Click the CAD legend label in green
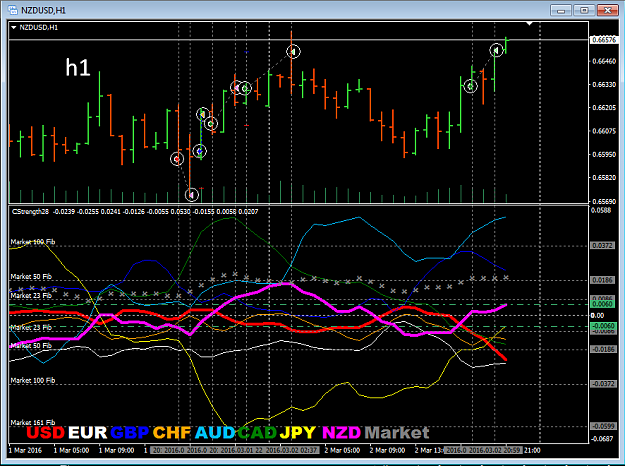This screenshot has width=625, height=466. [x=257, y=433]
